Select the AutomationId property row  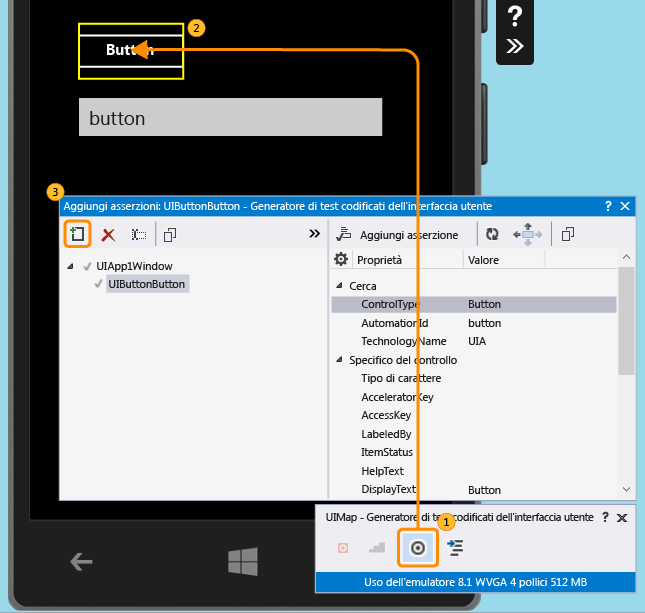pyautogui.click(x=473, y=323)
